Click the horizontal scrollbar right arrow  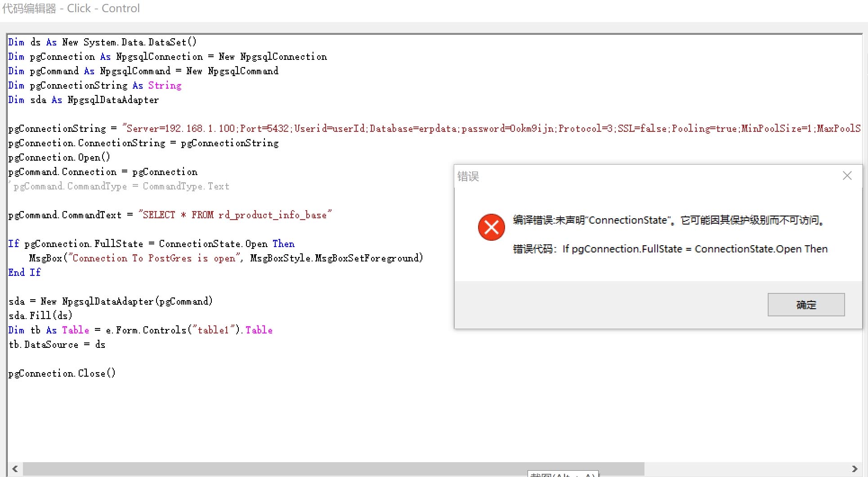(854, 468)
